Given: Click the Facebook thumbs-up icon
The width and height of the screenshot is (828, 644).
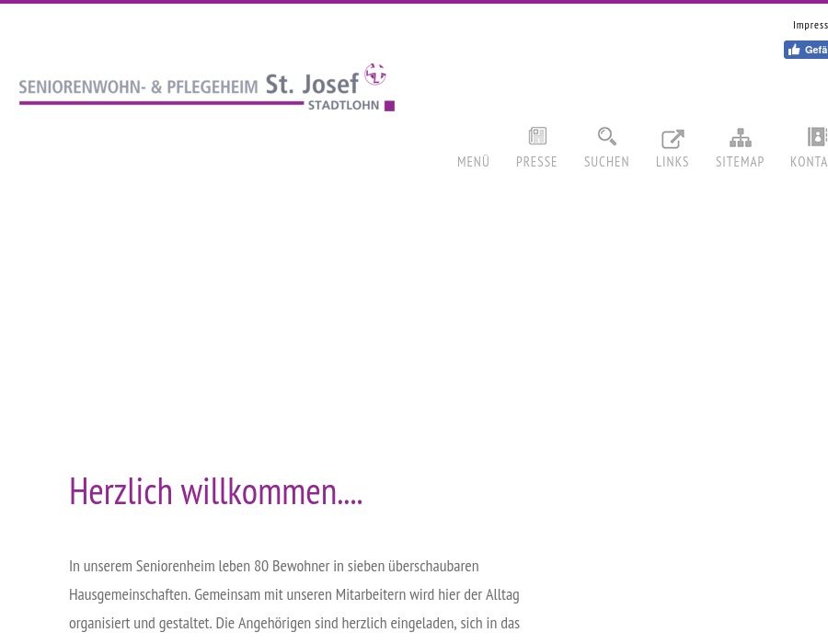Looking at the screenshot, I should (x=795, y=50).
